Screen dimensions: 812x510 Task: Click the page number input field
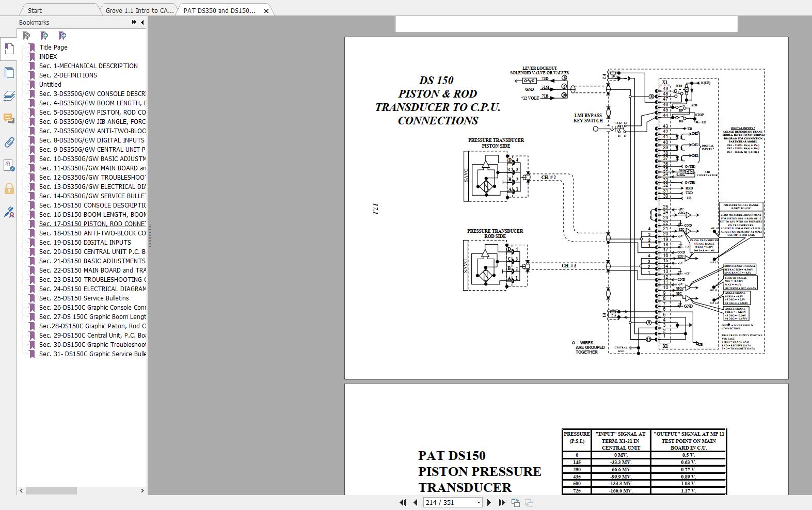coord(449,502)
